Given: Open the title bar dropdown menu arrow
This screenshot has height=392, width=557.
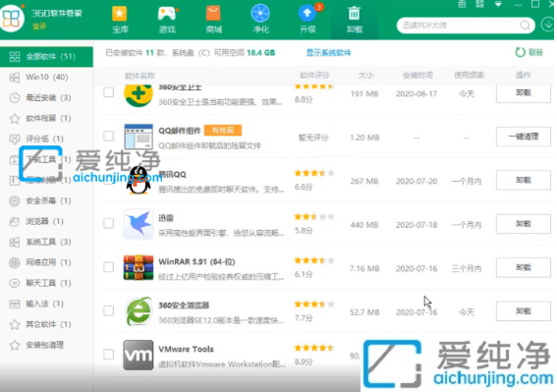Looking at the screenshot, I should 498,5.
